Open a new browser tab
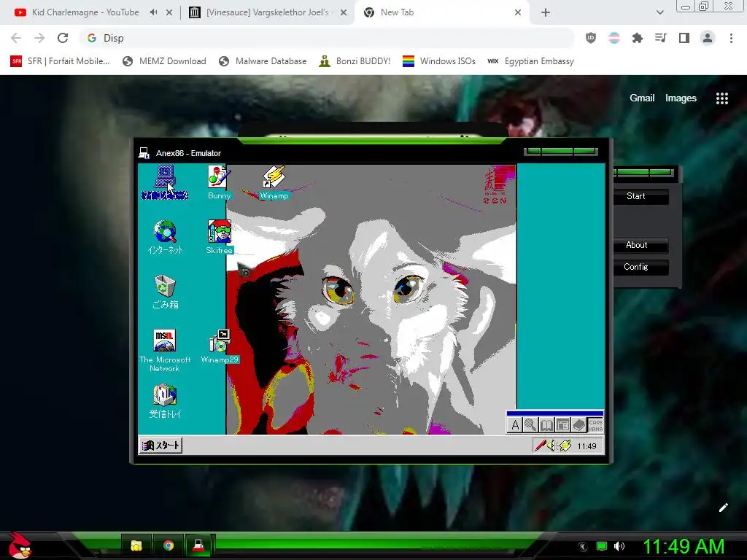The width and height of the screenshot is (747, 560). click(546, 13)
